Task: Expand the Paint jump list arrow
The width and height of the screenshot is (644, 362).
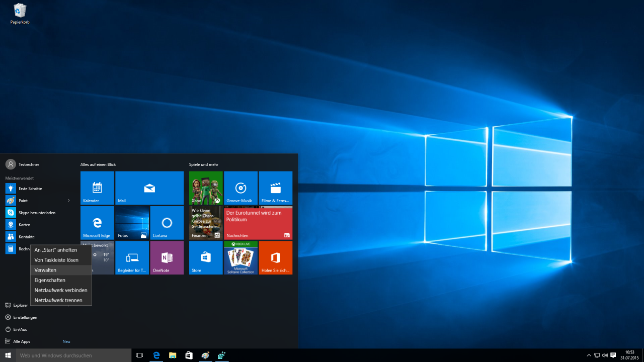Action: [69, 201]
